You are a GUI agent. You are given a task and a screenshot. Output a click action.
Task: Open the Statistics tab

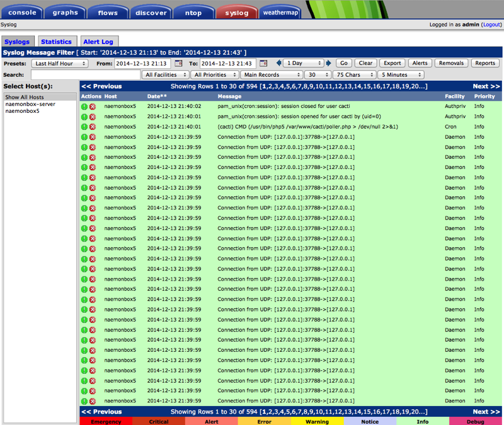tap(57, 42)
